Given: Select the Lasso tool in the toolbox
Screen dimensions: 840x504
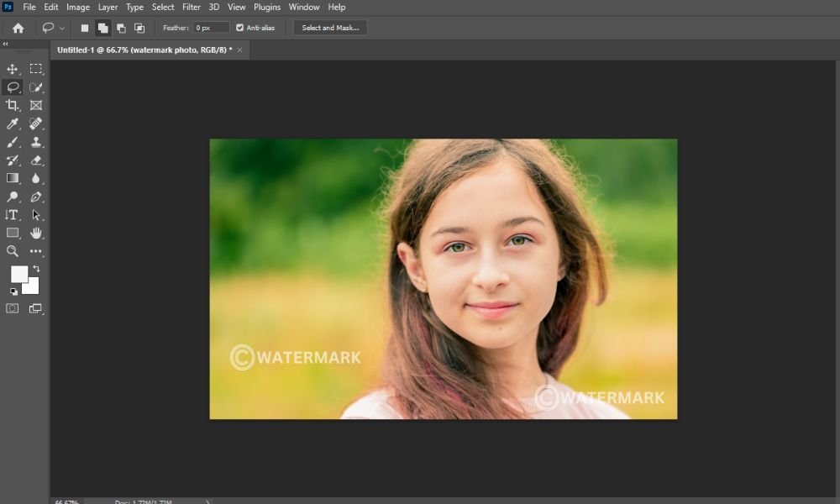Looking at the screenshot, I should 13,87.
